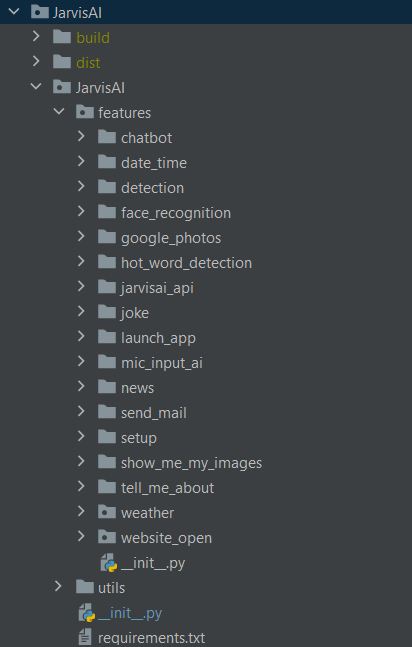The width and height of the screenshot is (412, 647).
Task: Select requirements.txt file in tree
Action: click(152, 638)
